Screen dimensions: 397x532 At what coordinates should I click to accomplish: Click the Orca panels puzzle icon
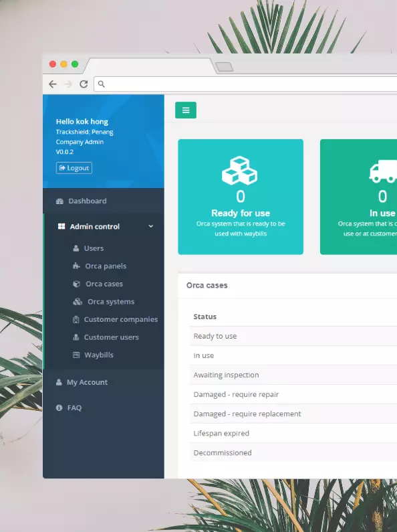pyautogui.click(x=76, y=266)
